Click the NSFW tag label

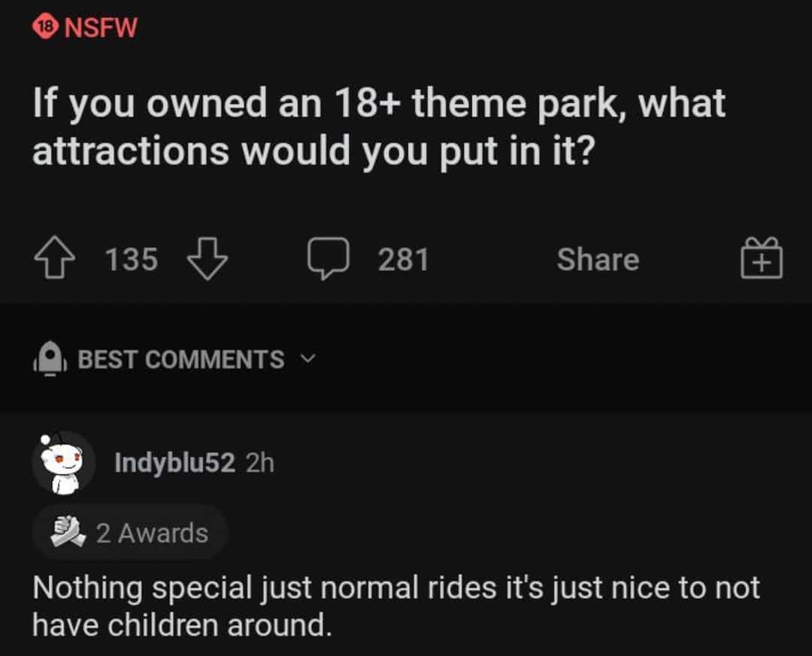click(x=101, y=29)
